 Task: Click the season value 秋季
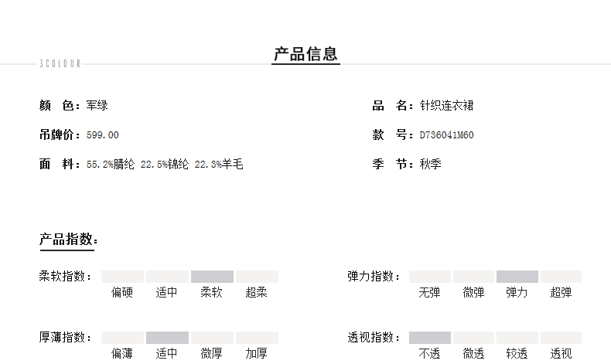point(430,164)
